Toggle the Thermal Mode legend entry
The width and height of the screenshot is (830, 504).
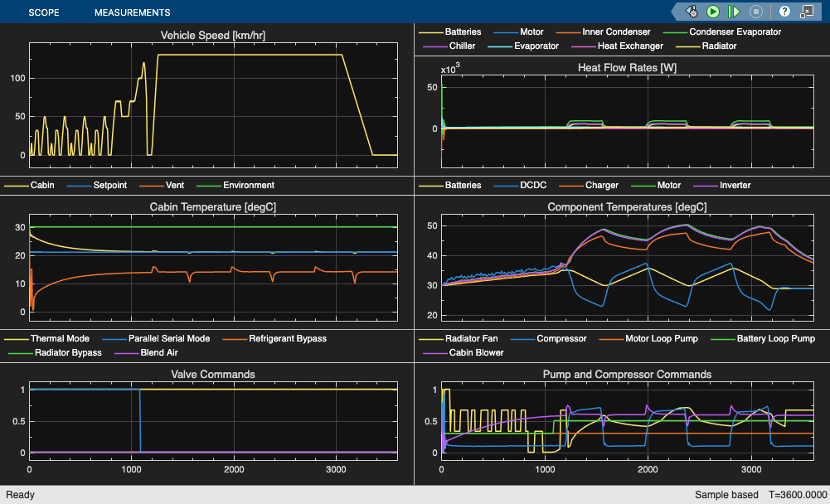47,339
